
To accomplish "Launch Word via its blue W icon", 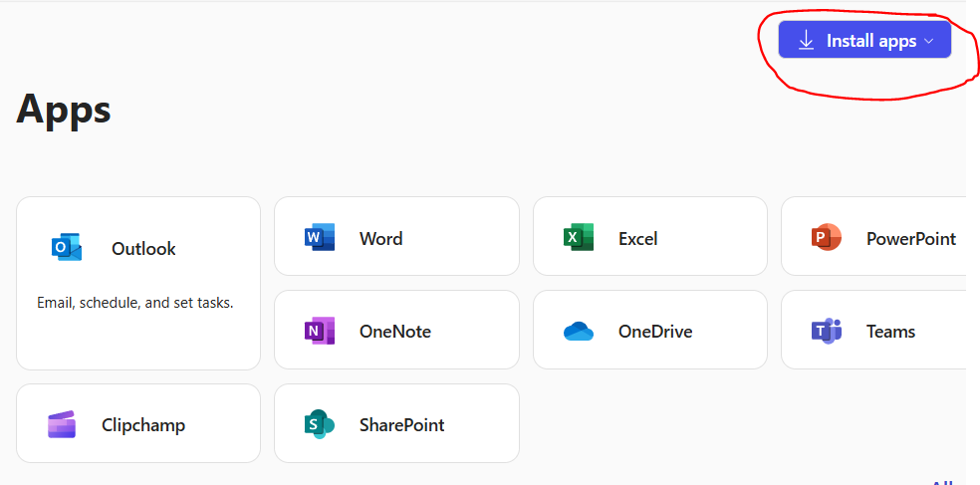I will pos(320,237).
